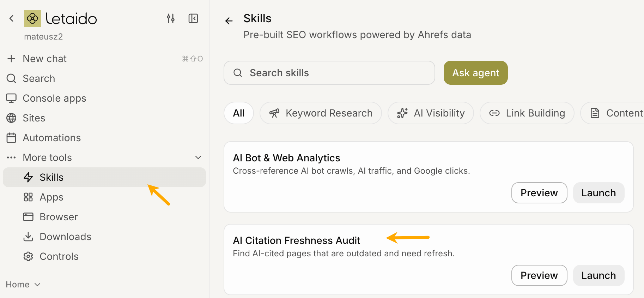Image resolution: width=644 pixels, height=298 pixels.
Task: Click the Search magnifier icon in sidebar
Action: (x=11, y=78)
